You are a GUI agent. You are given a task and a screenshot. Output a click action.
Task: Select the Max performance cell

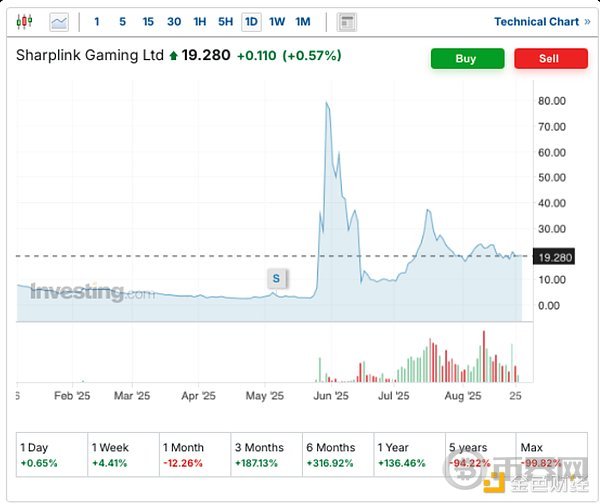click(x=552, y=455)
